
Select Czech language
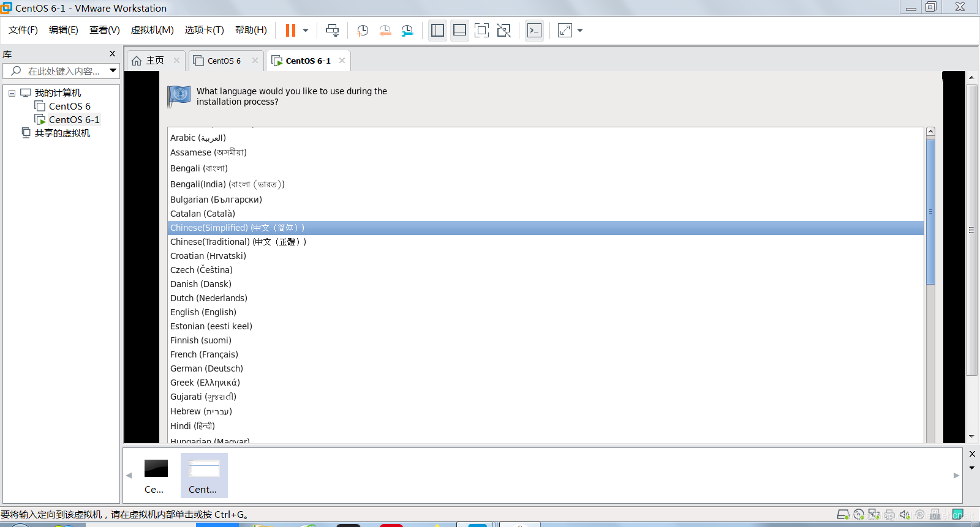coord(545,270)
